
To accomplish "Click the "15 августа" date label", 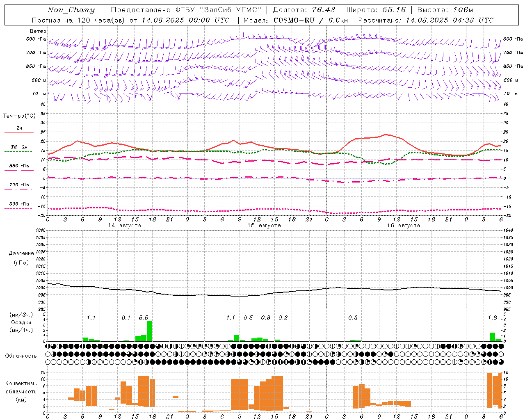I will pos(264,226).
